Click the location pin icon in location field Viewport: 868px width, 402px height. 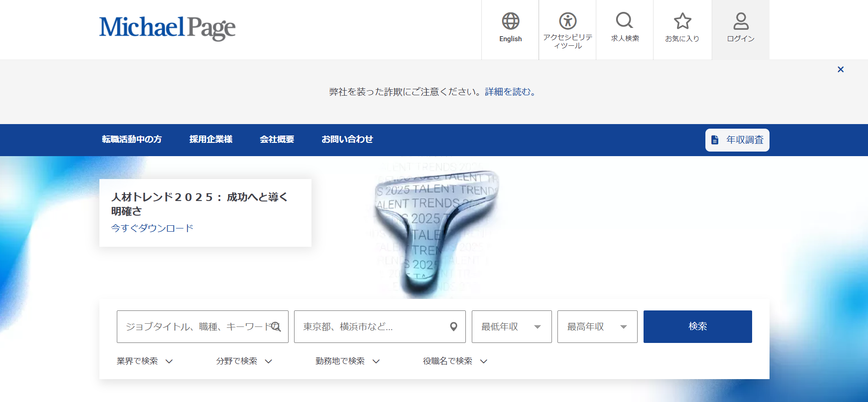click(x=453, y=326)
